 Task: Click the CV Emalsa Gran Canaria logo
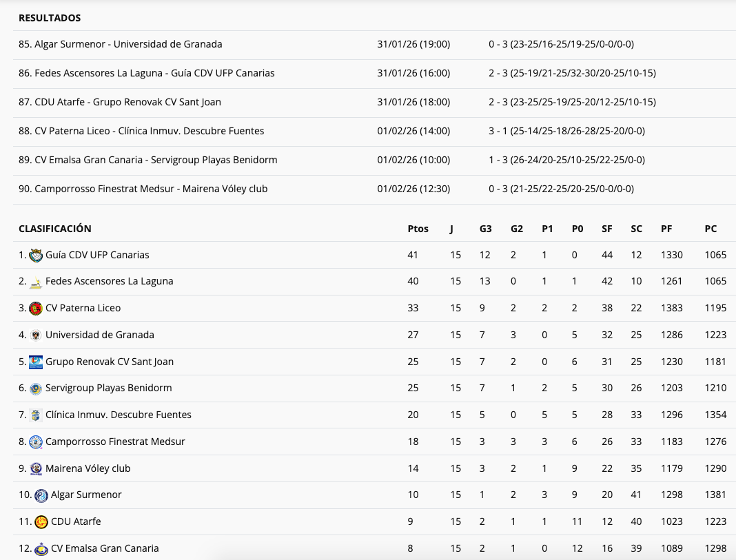coord(41,549)
